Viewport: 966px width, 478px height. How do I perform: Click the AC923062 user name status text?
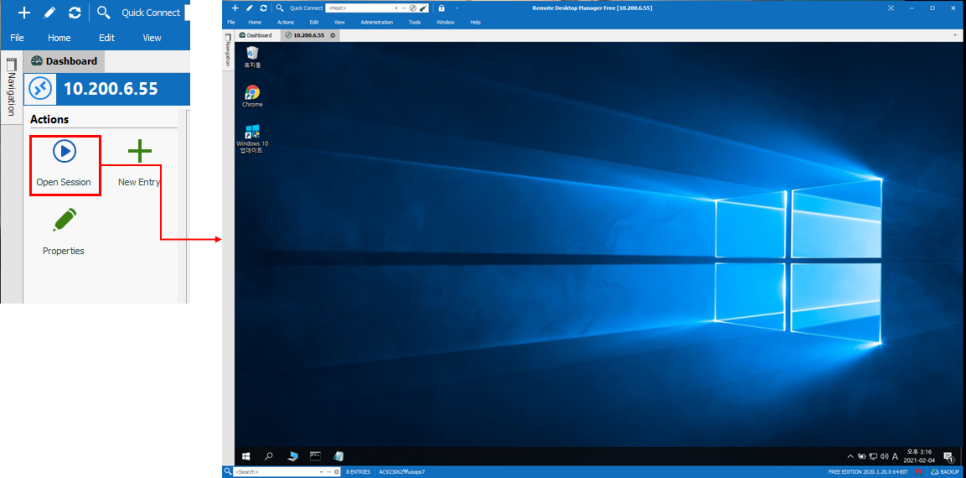point(402,472)
